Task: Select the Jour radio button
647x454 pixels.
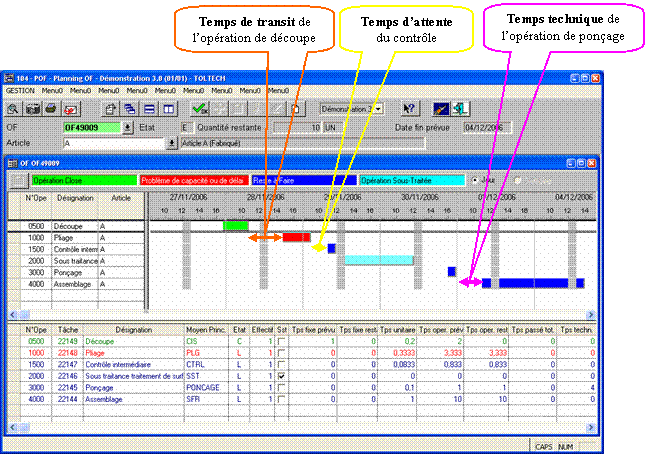Action: pyautogui.click(x=475, y=180)
